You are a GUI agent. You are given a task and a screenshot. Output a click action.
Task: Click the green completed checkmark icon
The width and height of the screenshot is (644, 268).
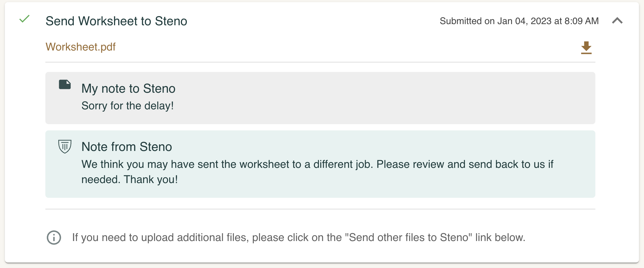pos(24,19)
